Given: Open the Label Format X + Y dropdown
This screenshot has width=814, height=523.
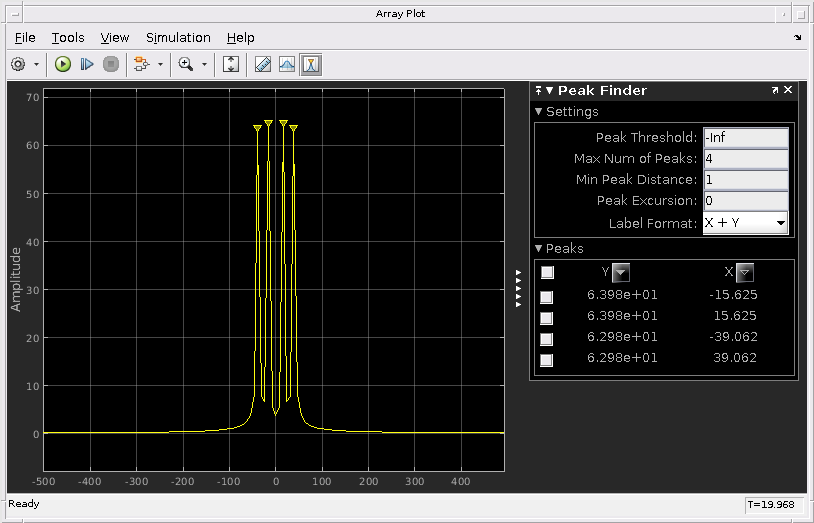Looking at the screenshot, I should (745, 223).
